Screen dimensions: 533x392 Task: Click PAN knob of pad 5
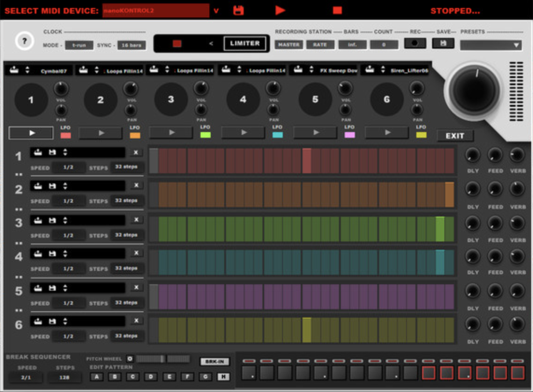click(x=345, y=110)
